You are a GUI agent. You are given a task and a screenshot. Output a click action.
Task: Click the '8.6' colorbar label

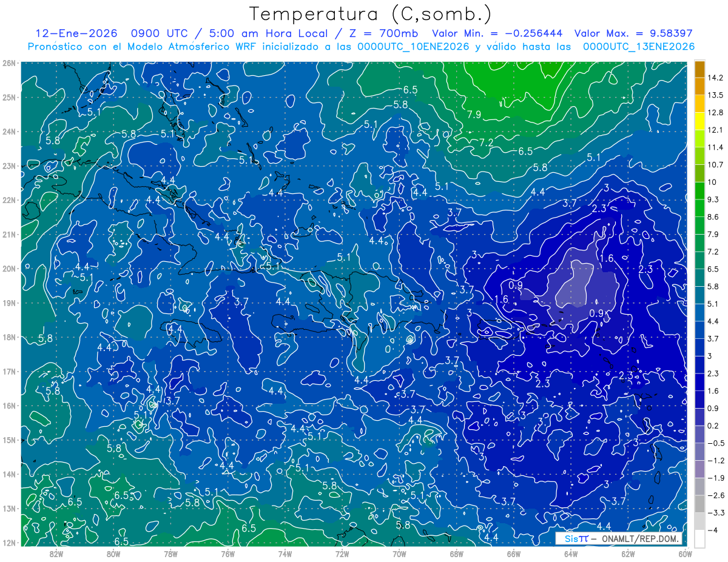(x=713, y=216)
